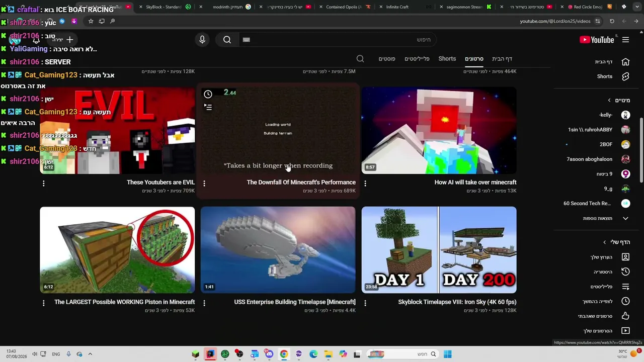The width and height of the screenshot is (644, 362).
Task: Open Your Channel (הערוץ שלך)
Action: pos(611,257)
